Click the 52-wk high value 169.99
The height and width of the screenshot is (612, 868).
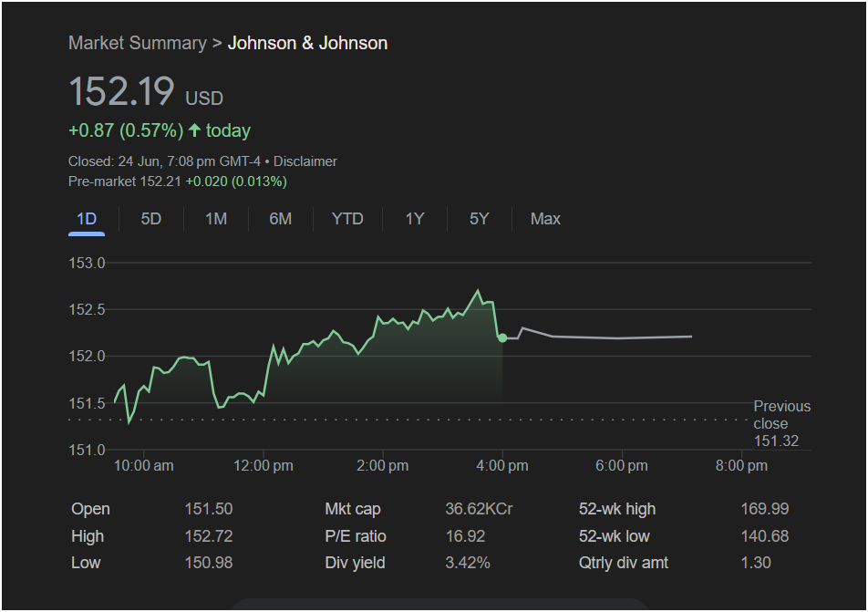765,509
